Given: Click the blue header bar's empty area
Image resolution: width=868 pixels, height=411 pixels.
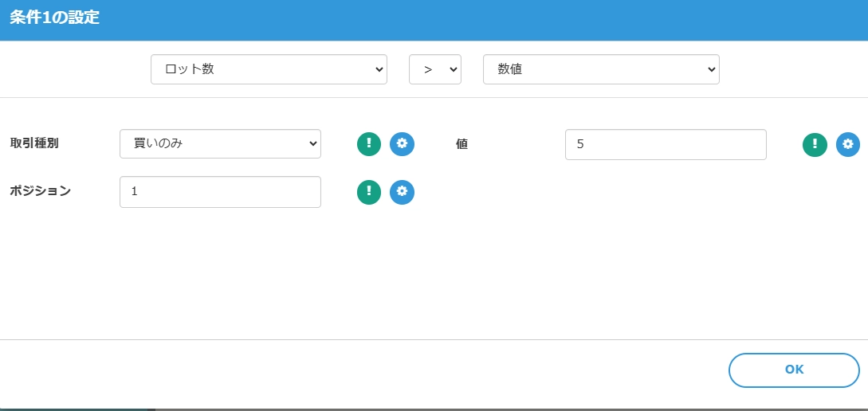Looking at the screenshot, I should tap(478, 20).
